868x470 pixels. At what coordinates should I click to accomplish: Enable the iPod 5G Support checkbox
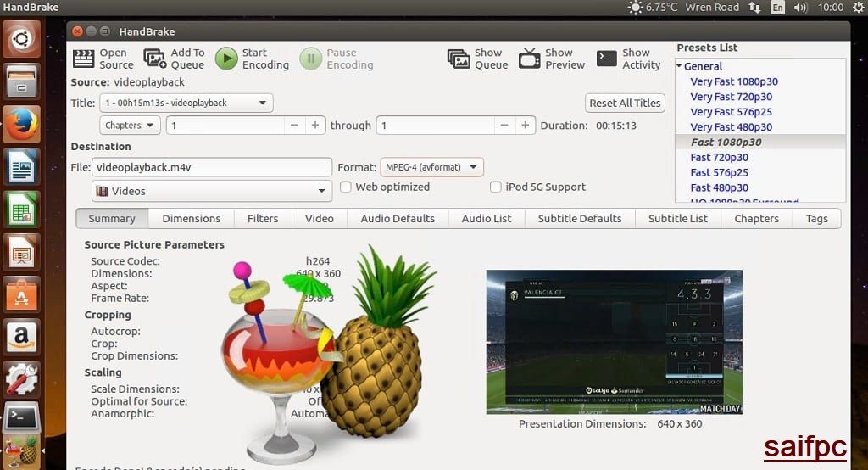click(495, 187)
